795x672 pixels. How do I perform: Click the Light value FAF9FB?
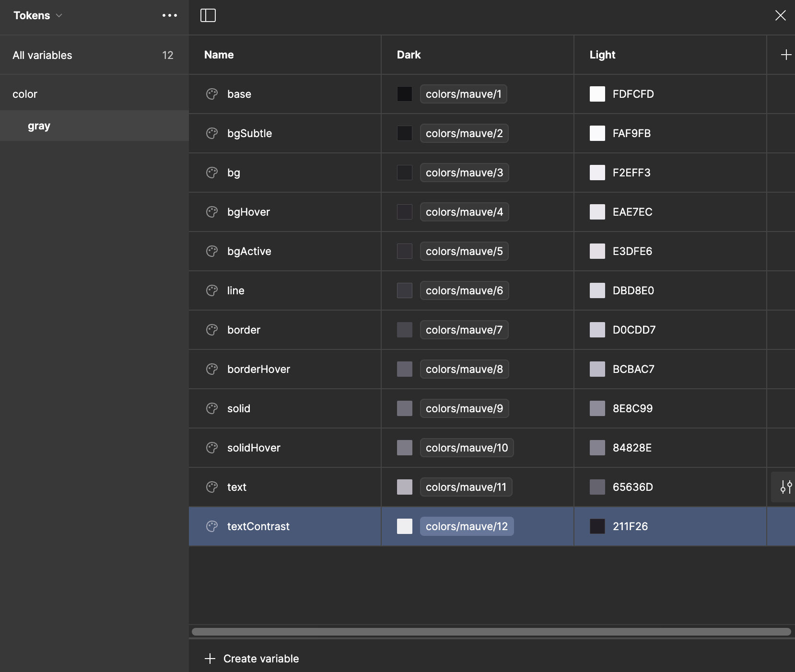pyautogui.click(x=632, y=133)
